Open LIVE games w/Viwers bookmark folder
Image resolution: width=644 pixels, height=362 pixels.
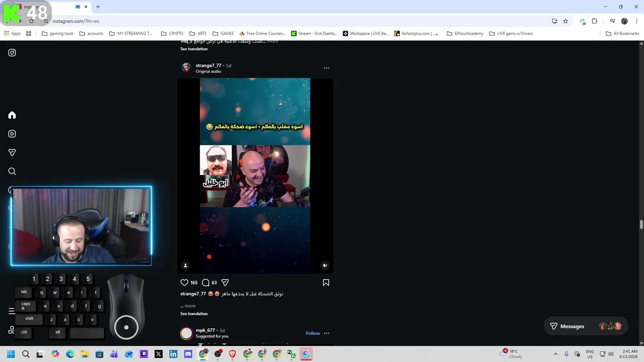[x=511, y=34]
